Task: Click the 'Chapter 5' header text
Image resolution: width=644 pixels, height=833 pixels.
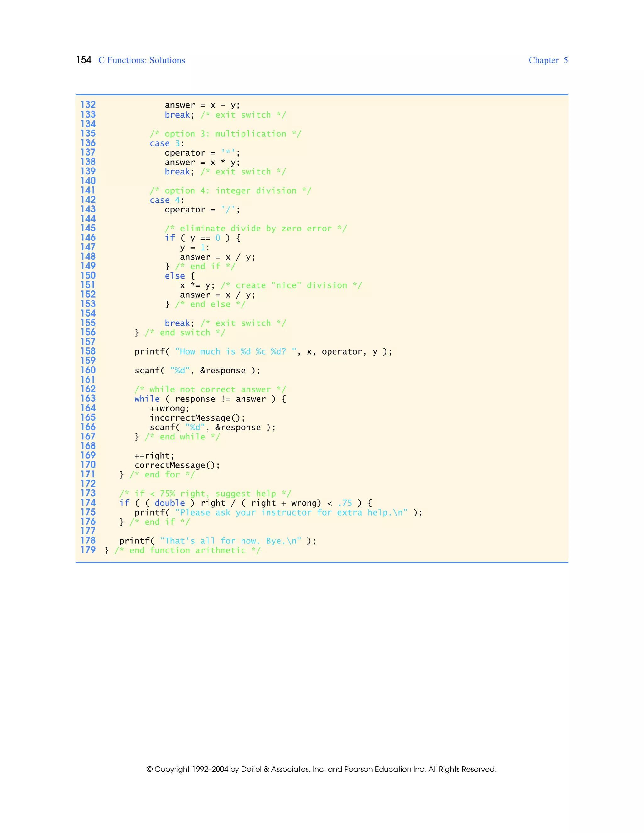Action: coord(548,60)
